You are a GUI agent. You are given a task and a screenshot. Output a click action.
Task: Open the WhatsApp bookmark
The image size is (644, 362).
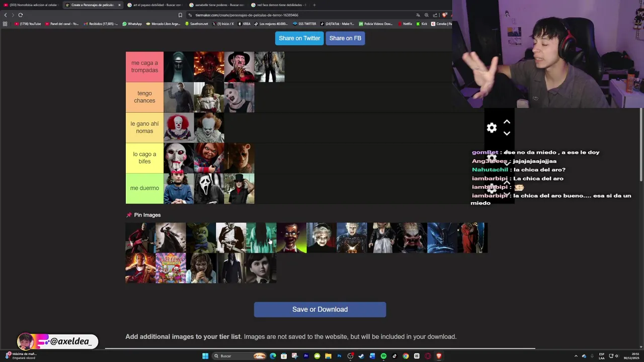click(132, 24)
